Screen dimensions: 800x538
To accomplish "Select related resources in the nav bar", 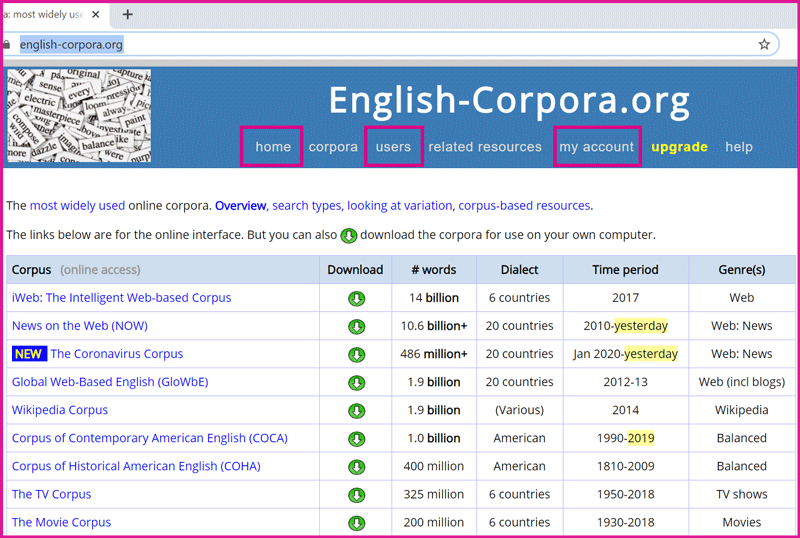I will [x=485, y=147].
